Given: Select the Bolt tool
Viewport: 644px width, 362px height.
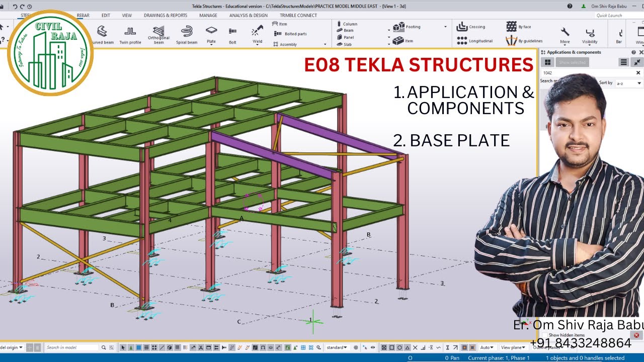Looking at the screenshot, I should pos(232,35).
